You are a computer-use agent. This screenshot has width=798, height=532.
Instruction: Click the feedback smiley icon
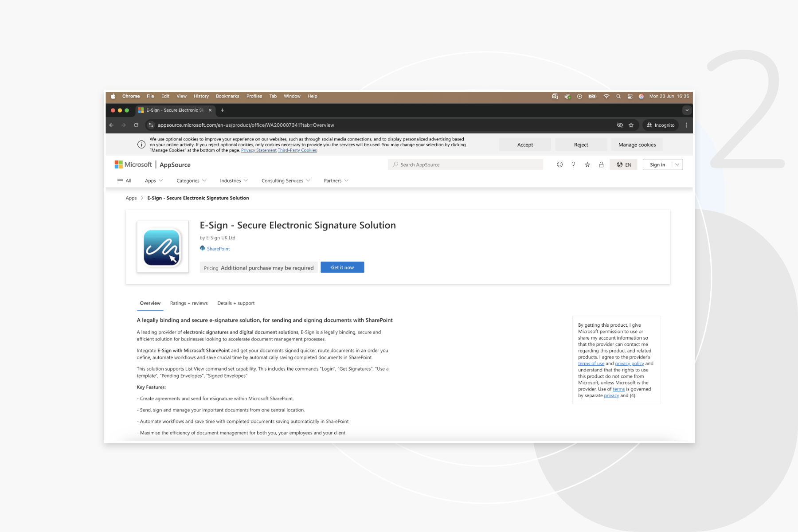(x=559, y=164)
